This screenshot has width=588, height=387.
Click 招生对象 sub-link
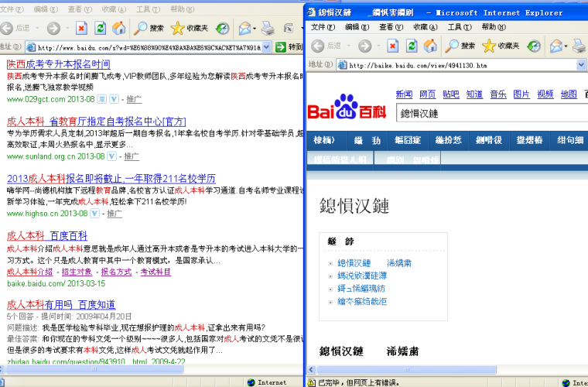coord(77,272)
